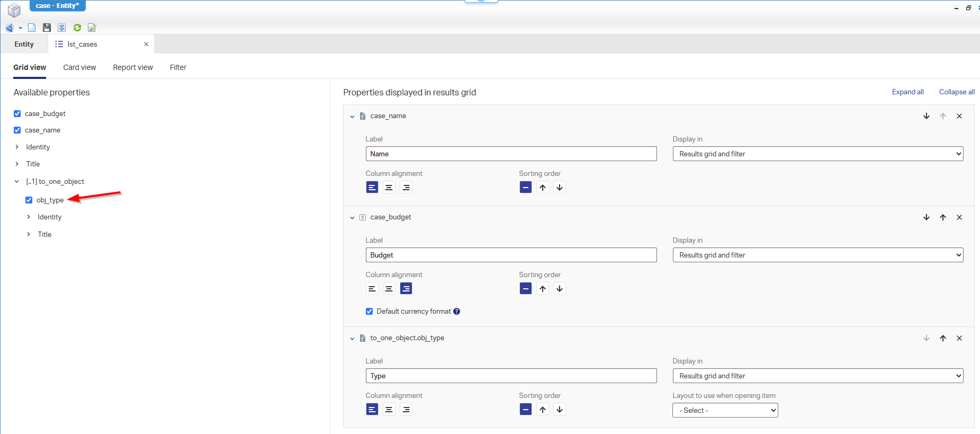Click the blank page New icon
980x434 pixels.
click(32, 28)
